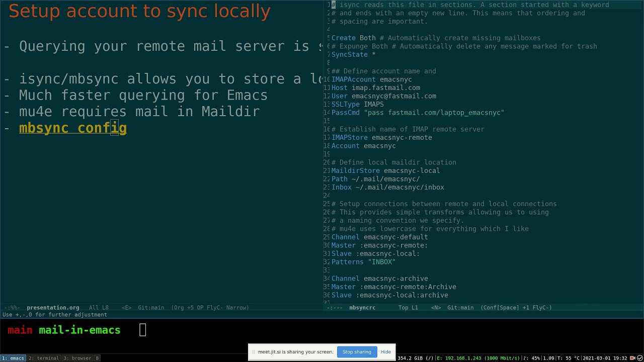Screen dimensions: 644x362
Task: Click the <N> evil state indicator
Action: 436,308
